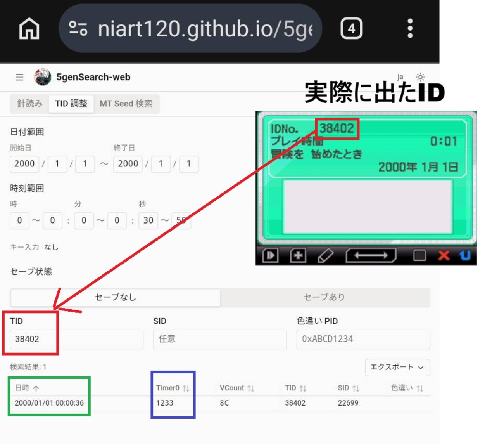This screenshot has width=504, height=444.
Task: Click the 5genSearch-web logo avatar
Action: pyautogui.click(x=43, y=77)
